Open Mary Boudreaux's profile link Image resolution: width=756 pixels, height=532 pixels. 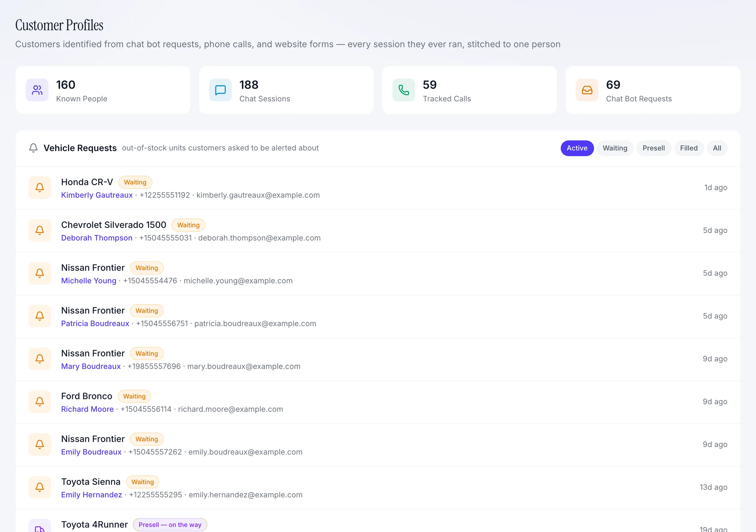91,366
